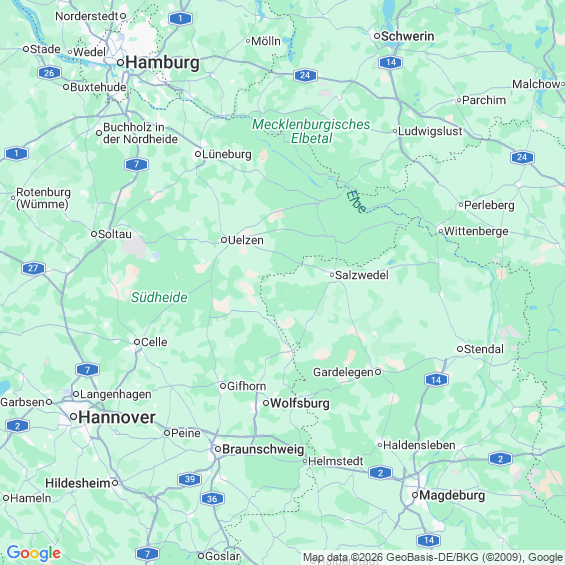Viewport: 565px width, 565px height.
Task: Open the Map data attribution text
Action: click(x=433, y=557)
